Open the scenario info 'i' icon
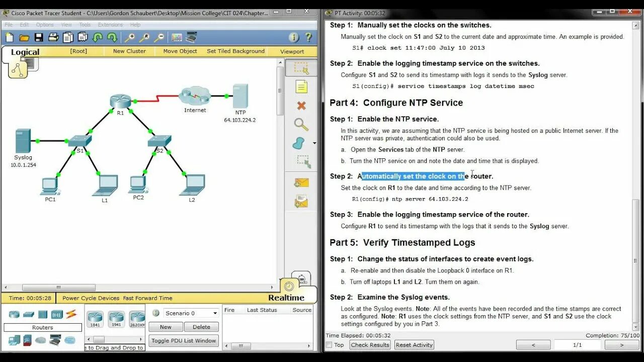 [x=156, y=313]
